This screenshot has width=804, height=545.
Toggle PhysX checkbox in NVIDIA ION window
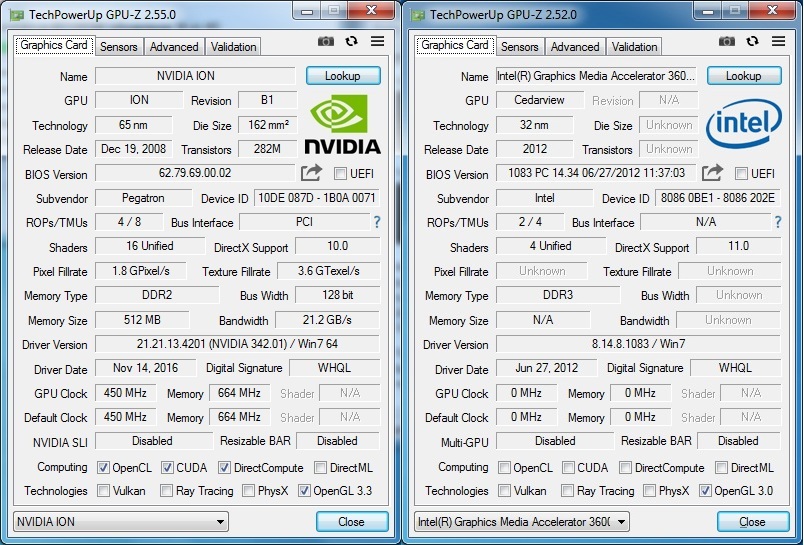[248, 491]
